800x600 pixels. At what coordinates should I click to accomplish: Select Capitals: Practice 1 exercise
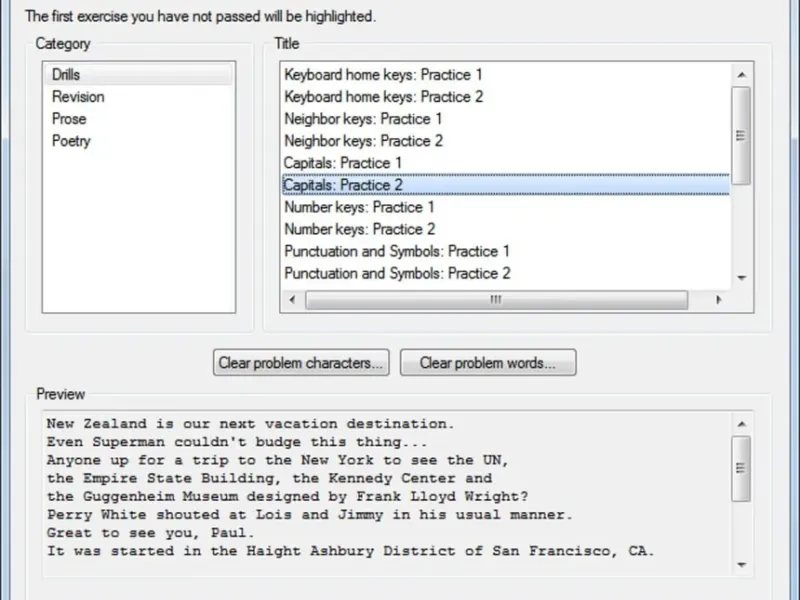tap(343, 163)
